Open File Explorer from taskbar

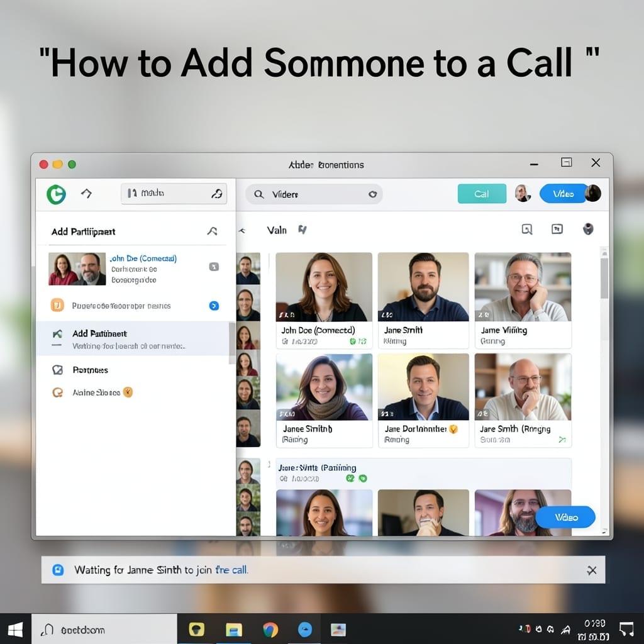pyautogui.click(x=234, y=630)
